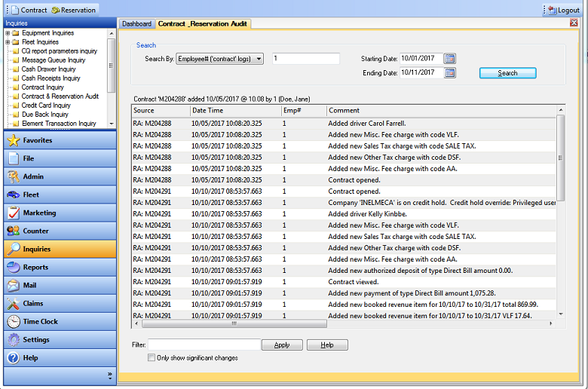
Task: Click the results scroll right arrow
Action: click(x=551, y=323)
